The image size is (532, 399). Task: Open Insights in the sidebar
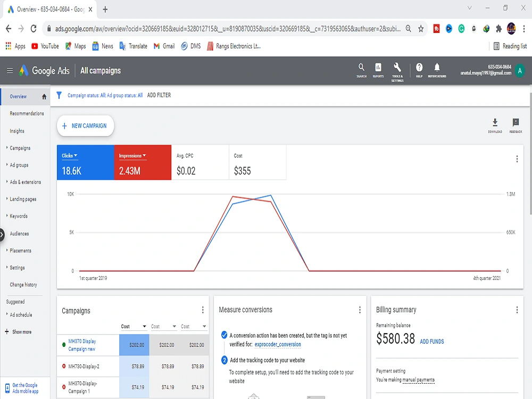coord(17,131)
